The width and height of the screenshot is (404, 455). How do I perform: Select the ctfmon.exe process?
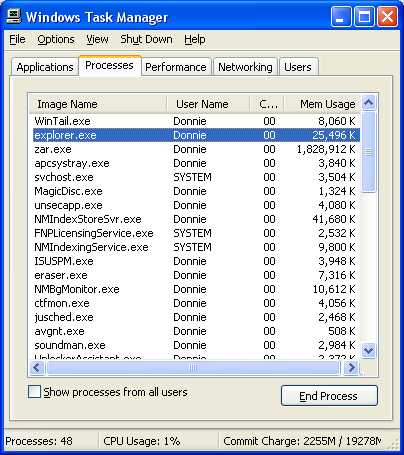196,303
